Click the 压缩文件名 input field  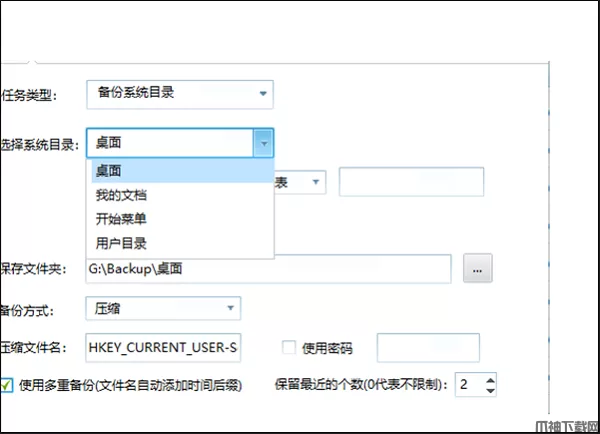pos(164,348)
